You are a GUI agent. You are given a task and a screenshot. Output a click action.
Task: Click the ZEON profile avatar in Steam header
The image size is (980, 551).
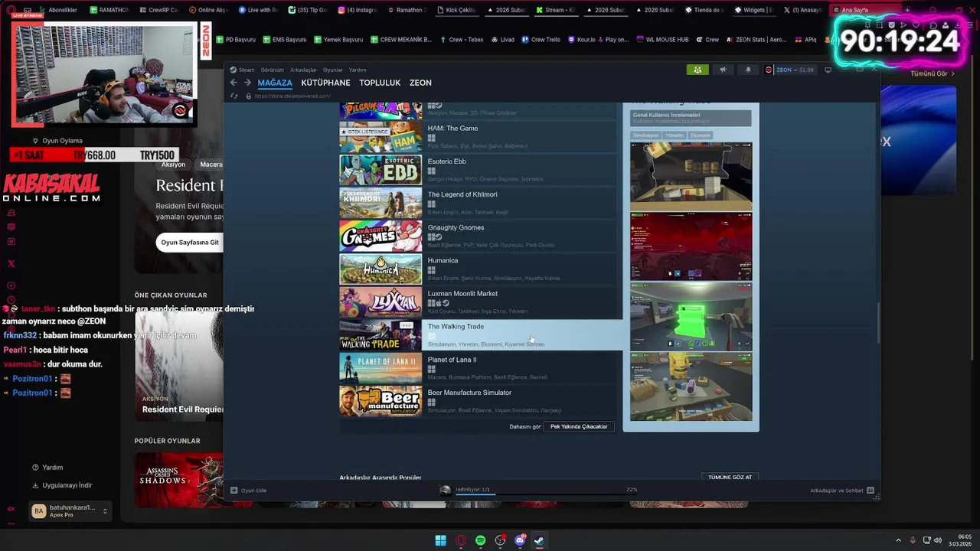[769, 70]
